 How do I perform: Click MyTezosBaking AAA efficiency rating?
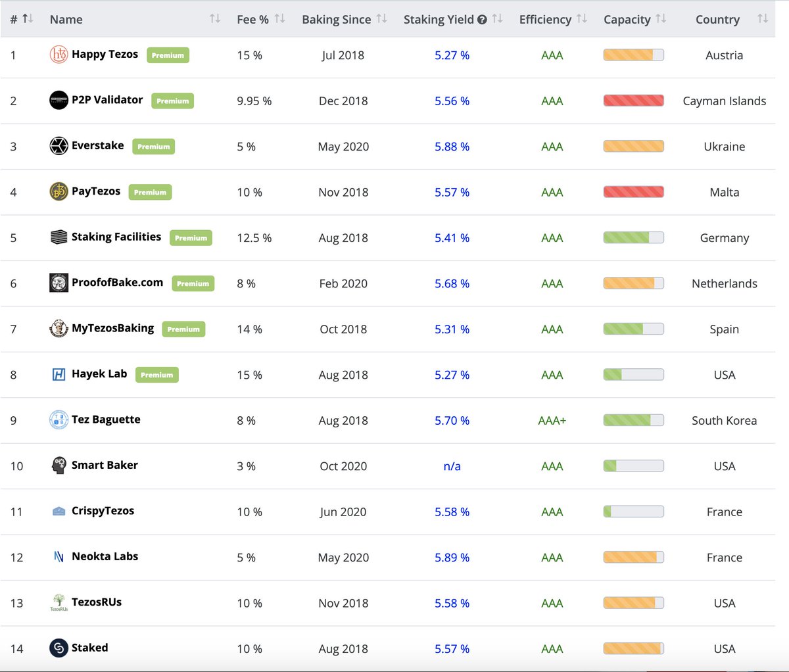(552, 329)
